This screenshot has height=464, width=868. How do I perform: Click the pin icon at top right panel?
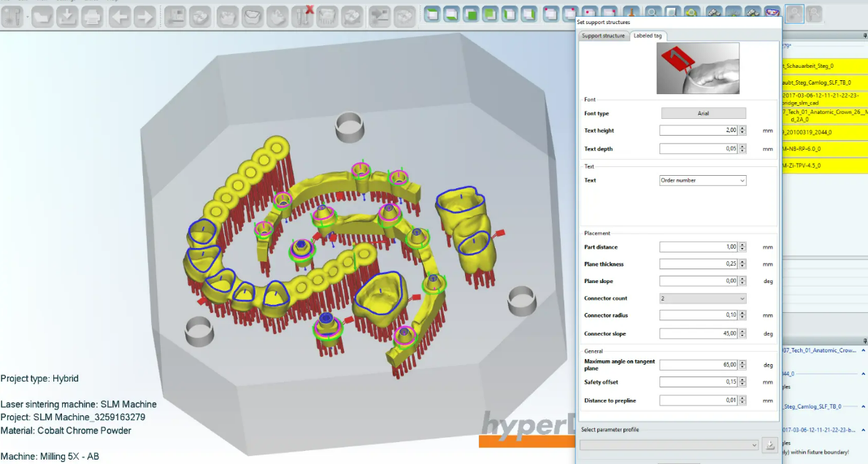click(864, 36)
